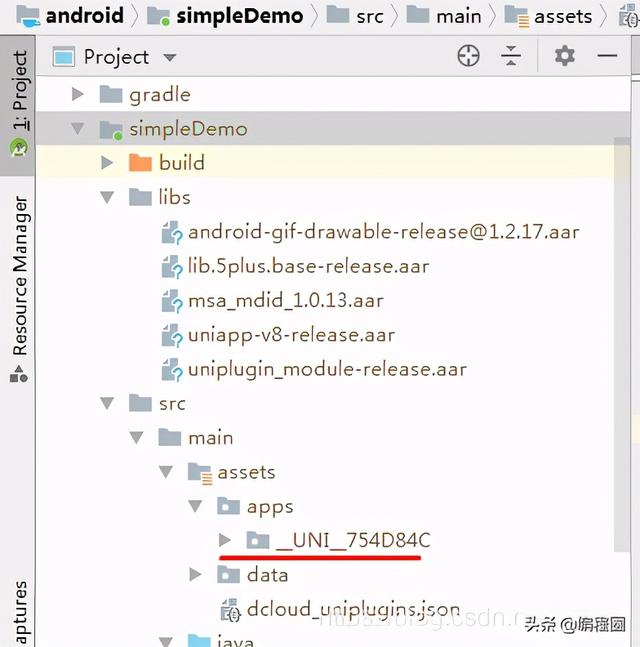Collapse the apps folder arrow
The image size is (640, 647).
pyautogui.click(x=196, y=506)
